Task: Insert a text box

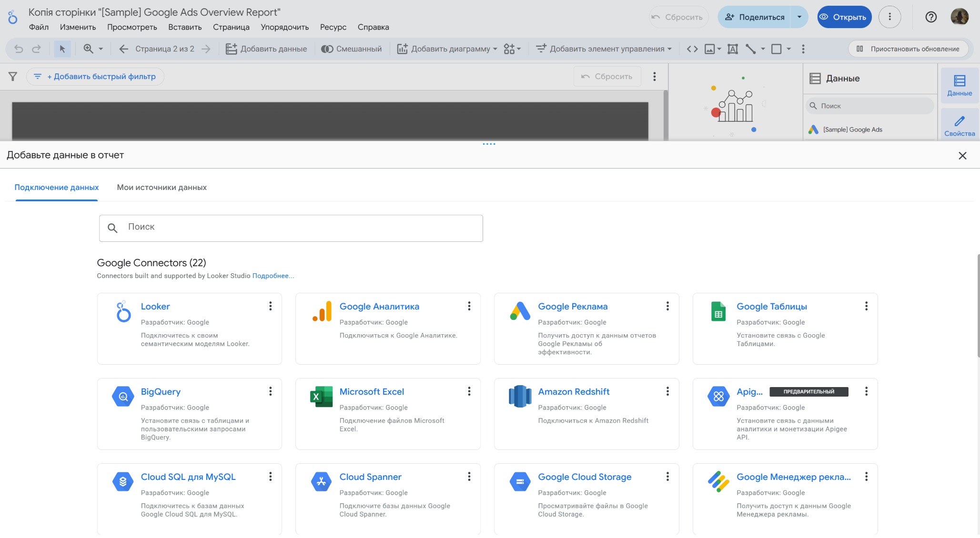Action: coord(733,49)
